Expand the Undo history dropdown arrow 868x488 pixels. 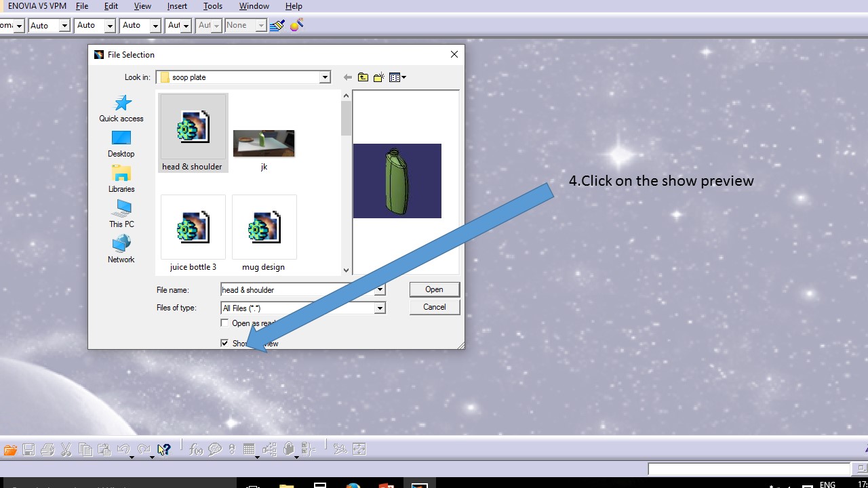point(132,457)
